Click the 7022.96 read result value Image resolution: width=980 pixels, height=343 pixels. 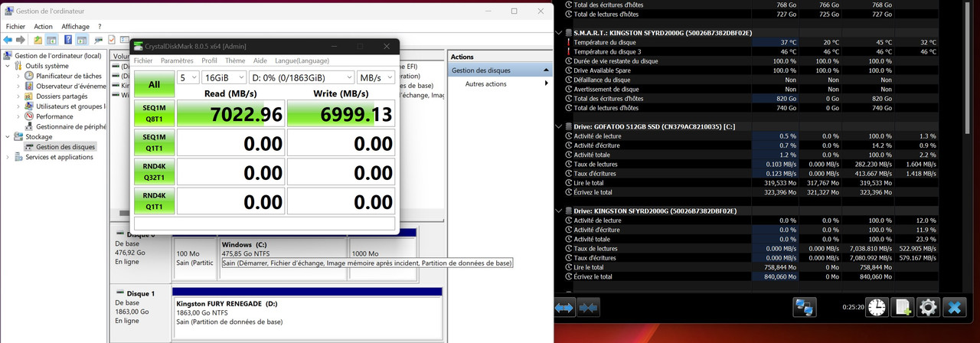click(x=231, y=114)
